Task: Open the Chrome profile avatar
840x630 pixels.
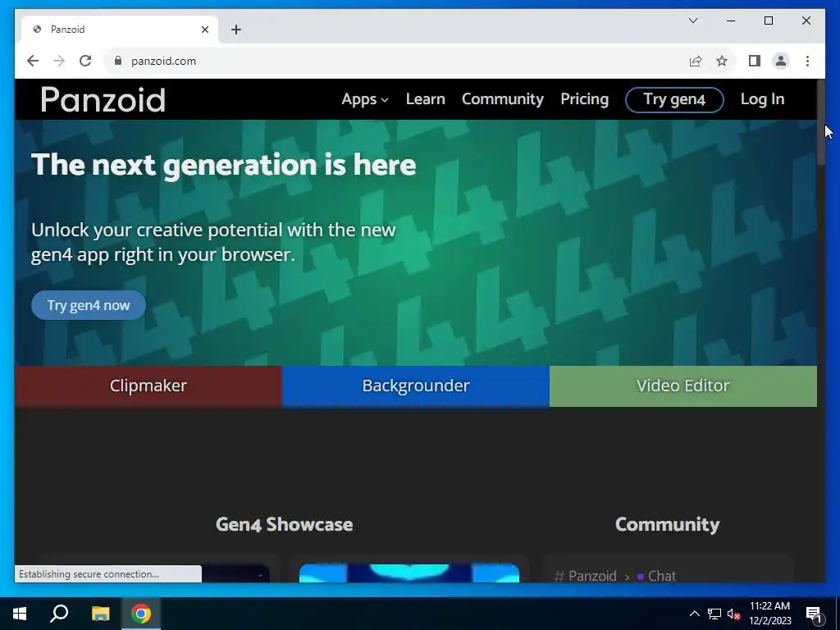Action: [x=781, y=61]
